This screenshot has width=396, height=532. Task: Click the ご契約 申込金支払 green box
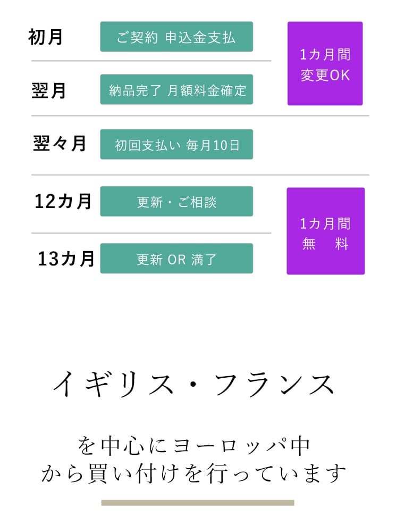[176, 37]
